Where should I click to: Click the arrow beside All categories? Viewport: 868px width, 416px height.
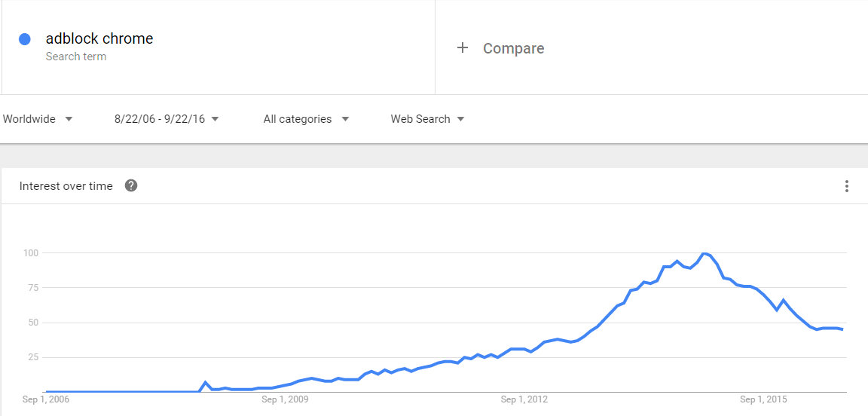coord(345,118)
